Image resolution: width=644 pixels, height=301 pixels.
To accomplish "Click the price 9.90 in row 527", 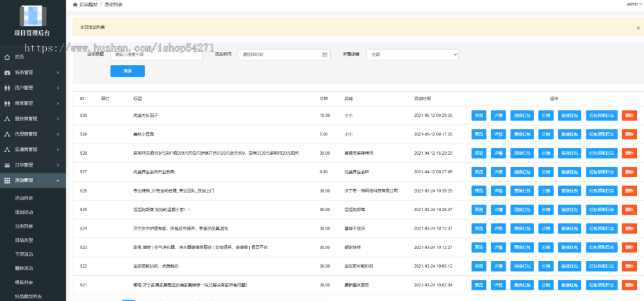I will (x=324, y=172).
